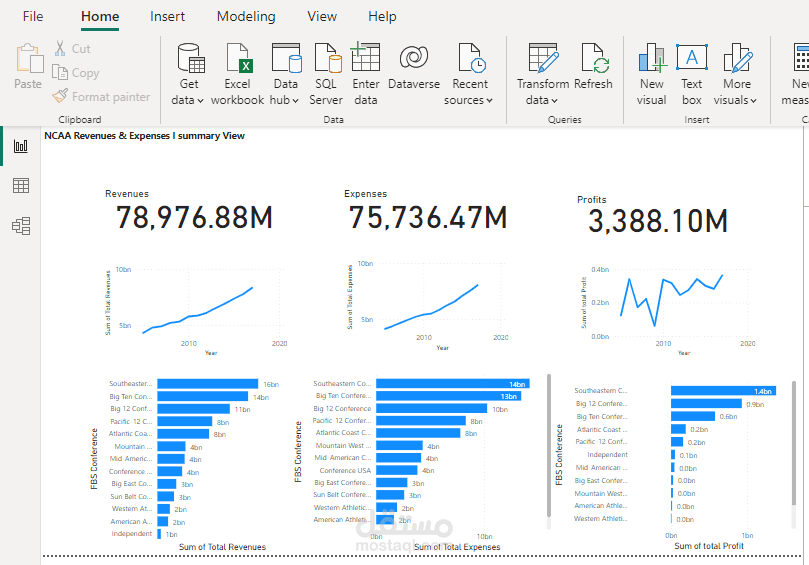Click the Big 12 11bn revenue bar
This screenshot has width=809, height=565.
click(193, 409)
